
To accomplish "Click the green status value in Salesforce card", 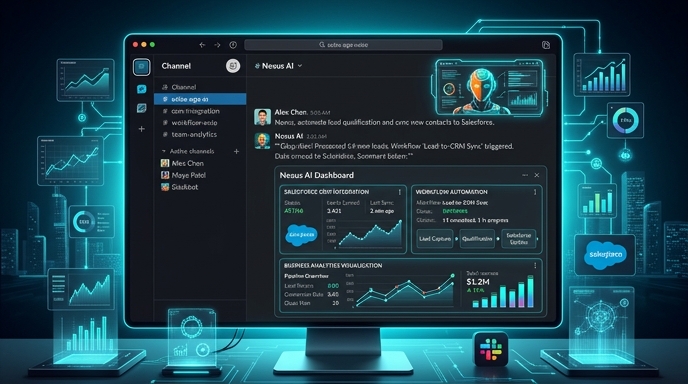I will [x=294, y=211].
